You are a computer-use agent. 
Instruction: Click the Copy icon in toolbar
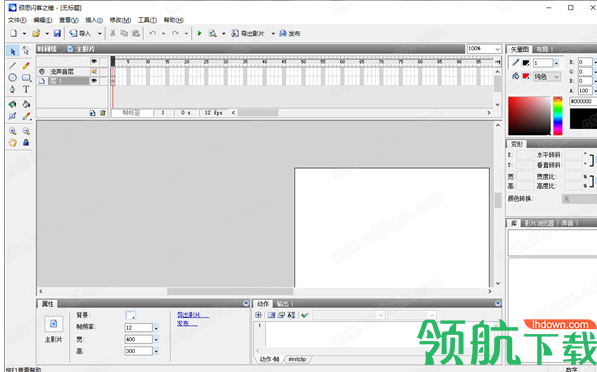point(124,34)
